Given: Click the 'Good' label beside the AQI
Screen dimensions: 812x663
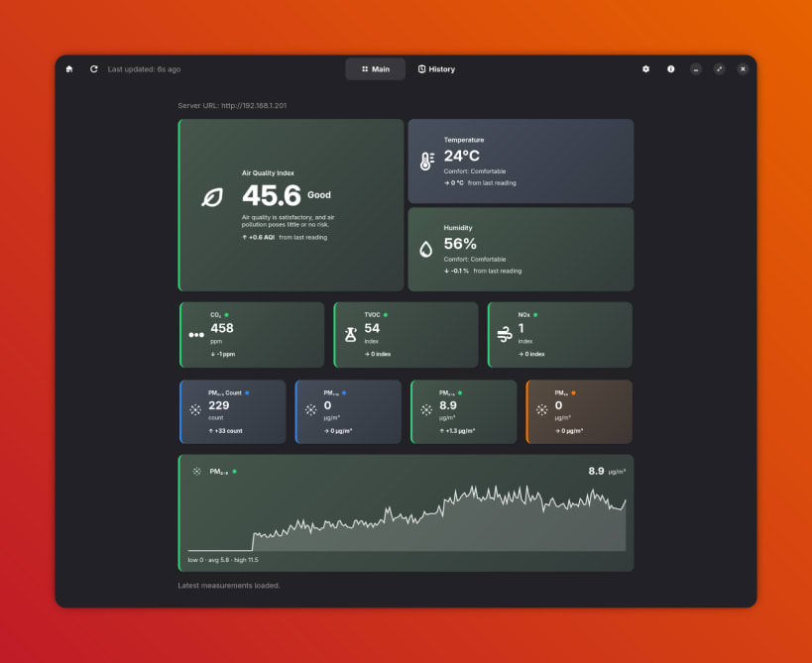Looking at the screenshot, I should [319, 195].
